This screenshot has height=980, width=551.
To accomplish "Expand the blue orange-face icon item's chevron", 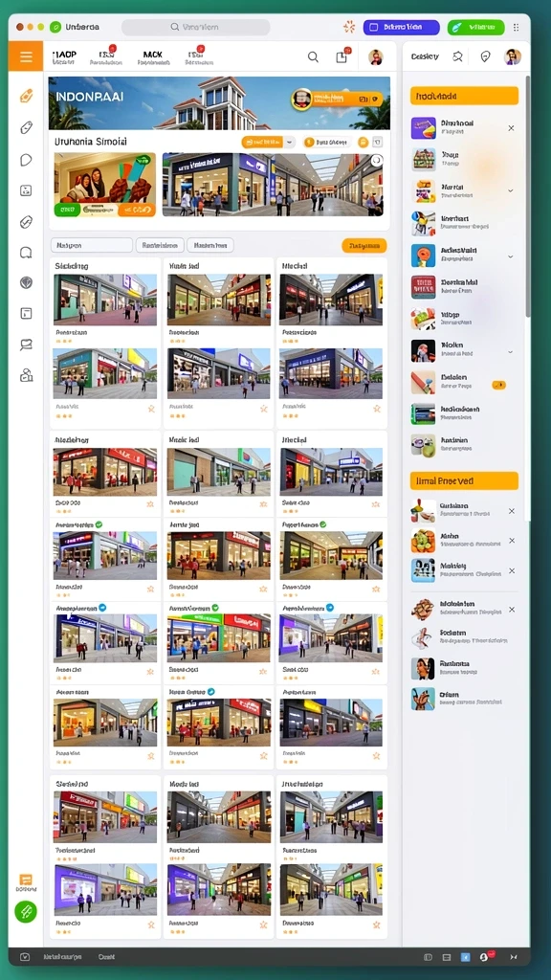I will coord(511,256).
